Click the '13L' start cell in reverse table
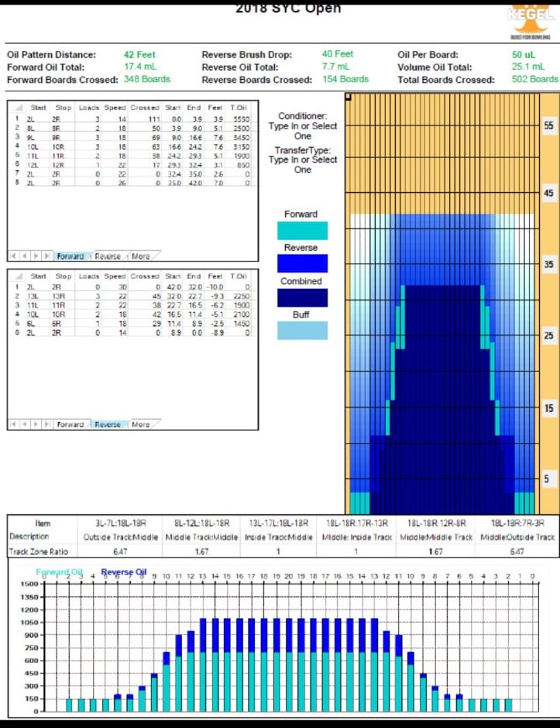 (33, 296)
